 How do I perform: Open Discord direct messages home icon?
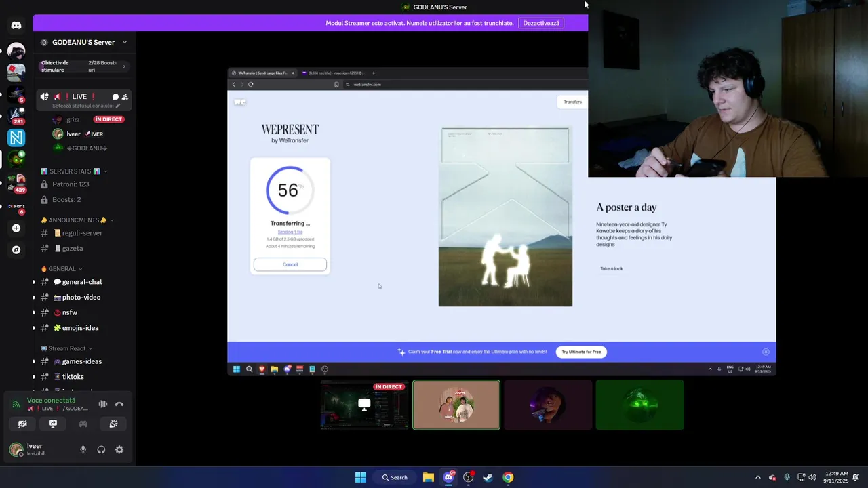point(16,25)
